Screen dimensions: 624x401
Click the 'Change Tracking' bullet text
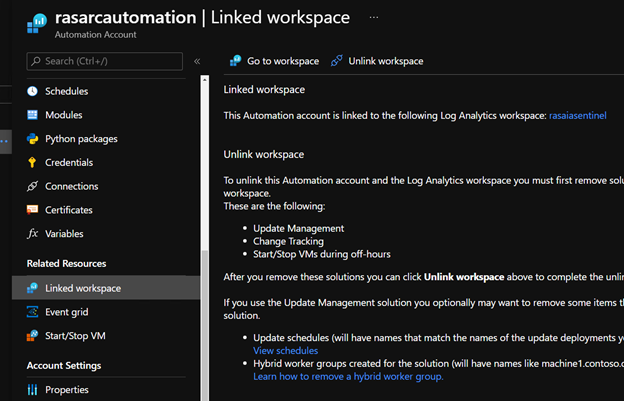[288, 241]
